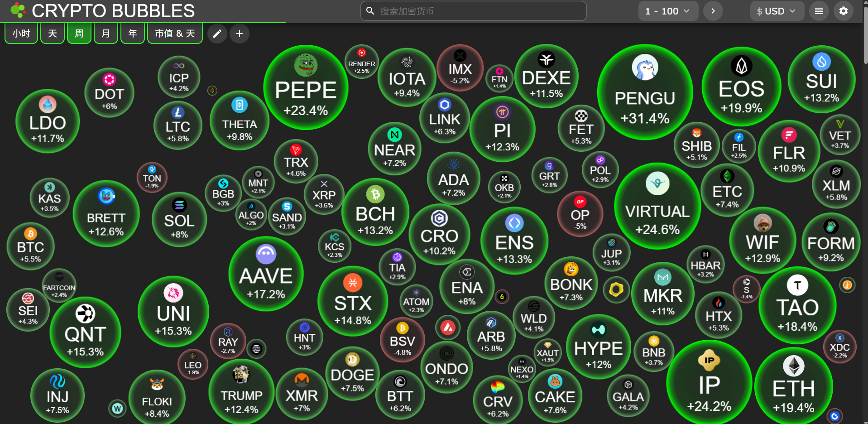Viewport: 868px width, 424px height.
Task: Open the settings gear icon
Action: pyautogui.click(x=843, y=11)
